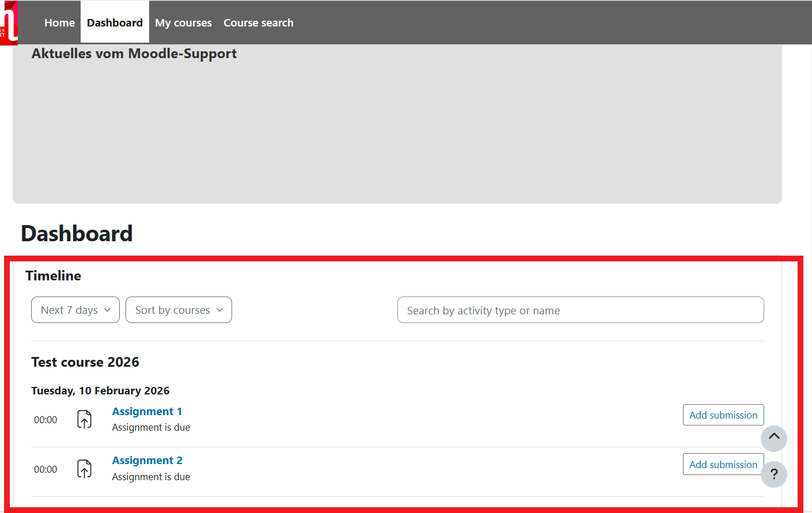Select the Dashboard tab in the navigation bar
812x513 pixels.
click(115, 23)
